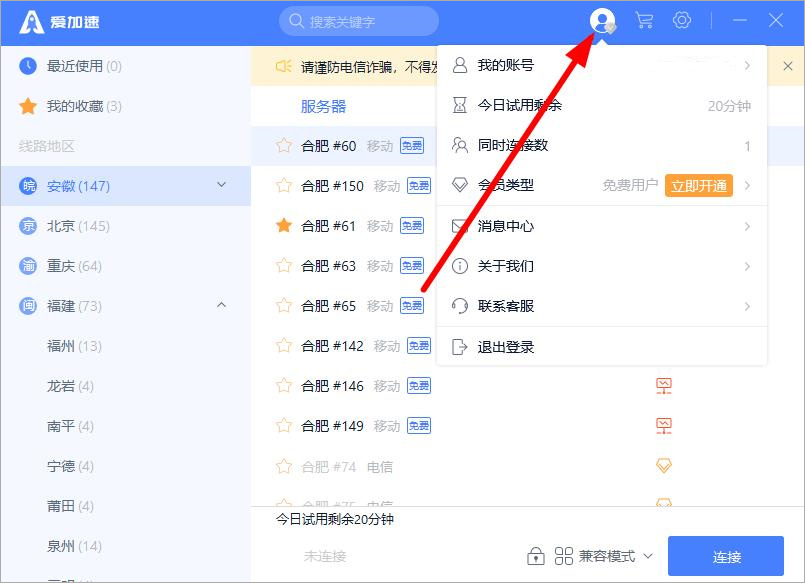Open the user account avatar icon
The width and height of the screenshot is (805, 583).
602,21
